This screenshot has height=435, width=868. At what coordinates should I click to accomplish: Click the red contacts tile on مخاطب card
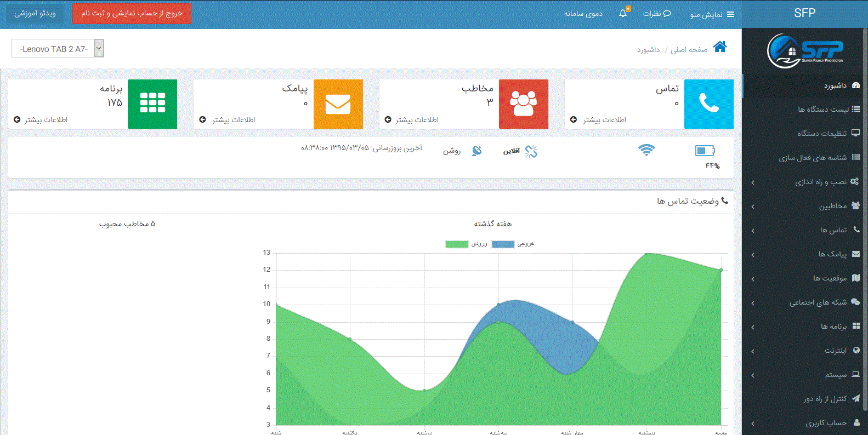[524, 104]
